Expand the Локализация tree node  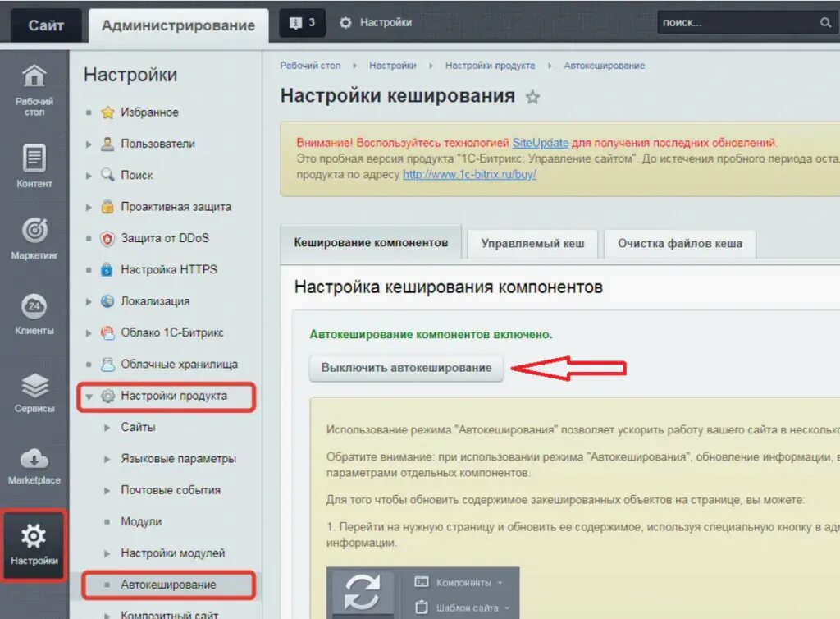[x=89, y=302]
